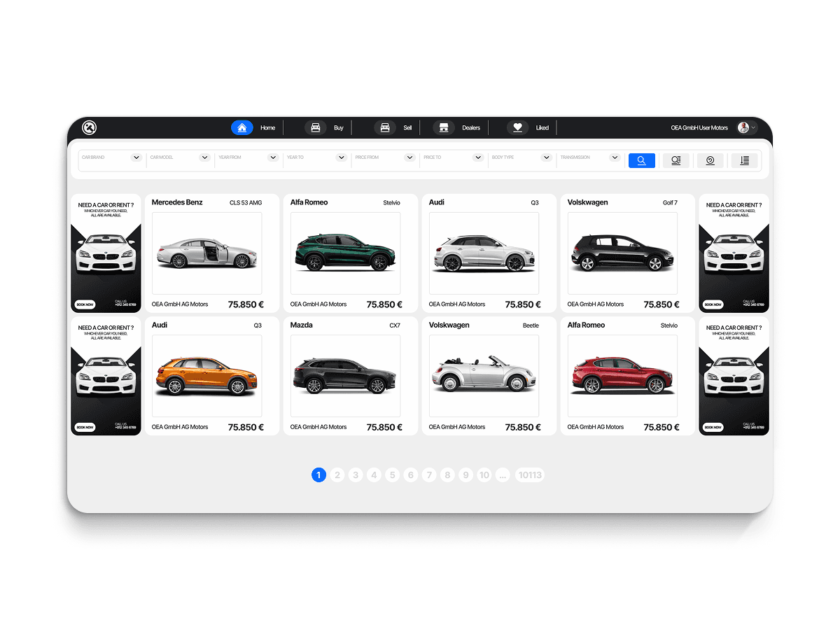Open the orange Audi Q3 photo
Viewport: 840px width, 630px height.
point(207,376)
